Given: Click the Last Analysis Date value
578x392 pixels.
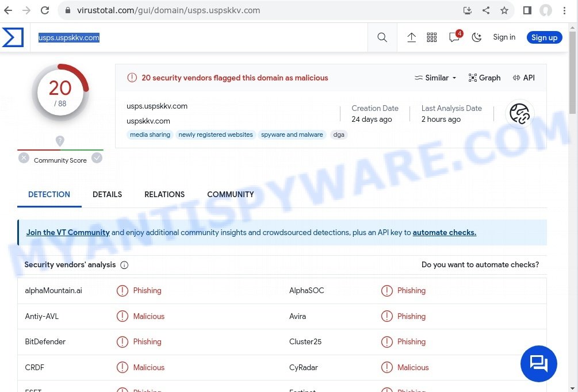Looking at the screenshot, I should [441, 120].
